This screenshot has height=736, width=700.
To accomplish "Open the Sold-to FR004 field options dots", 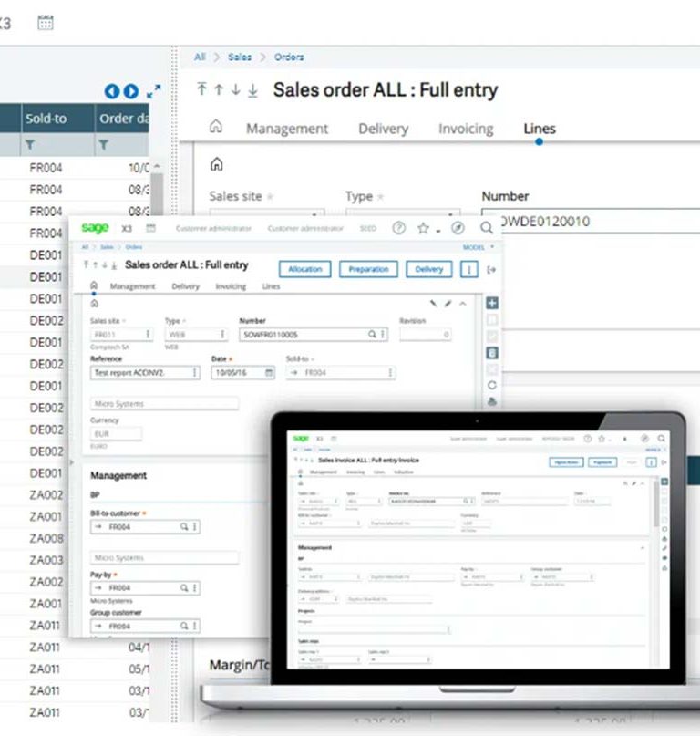I will click(x=390, y=373).
